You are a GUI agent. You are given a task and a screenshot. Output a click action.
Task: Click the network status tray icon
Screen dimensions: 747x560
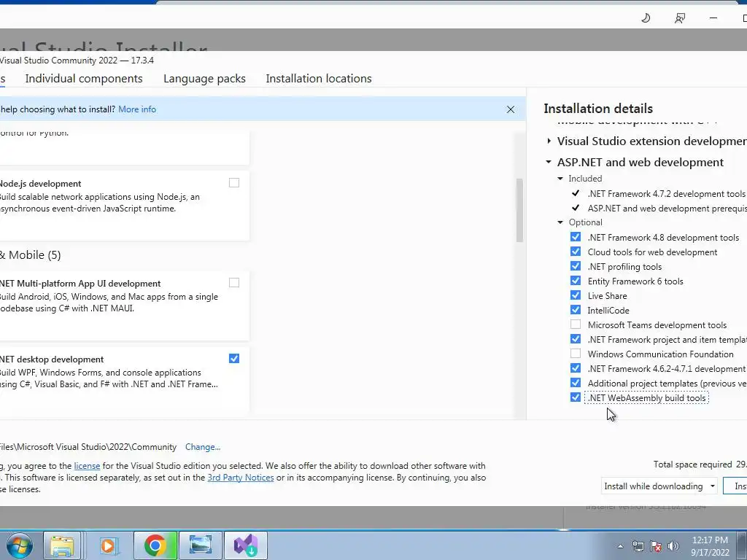(638, 546)
